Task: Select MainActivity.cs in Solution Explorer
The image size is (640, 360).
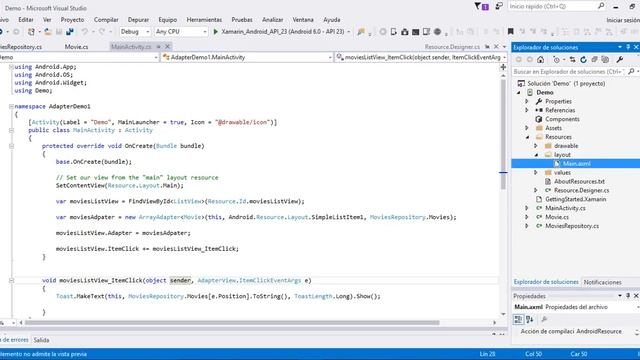Action: [x=565, y=208]
